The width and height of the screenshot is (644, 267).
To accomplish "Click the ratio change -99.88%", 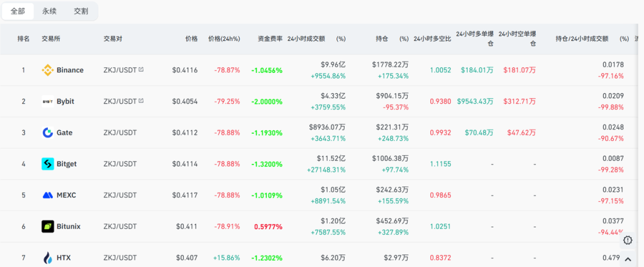I will tap(611, 107).
